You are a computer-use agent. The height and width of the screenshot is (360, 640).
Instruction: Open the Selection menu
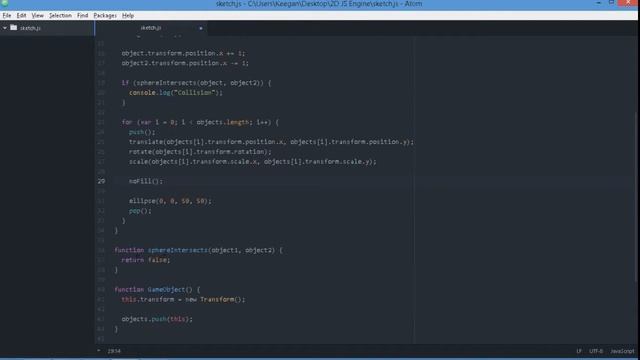click(x=60, y=16)
